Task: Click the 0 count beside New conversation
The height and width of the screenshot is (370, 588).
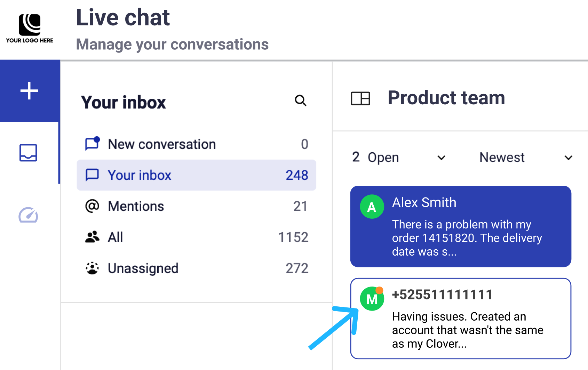Action: [304, 144]
